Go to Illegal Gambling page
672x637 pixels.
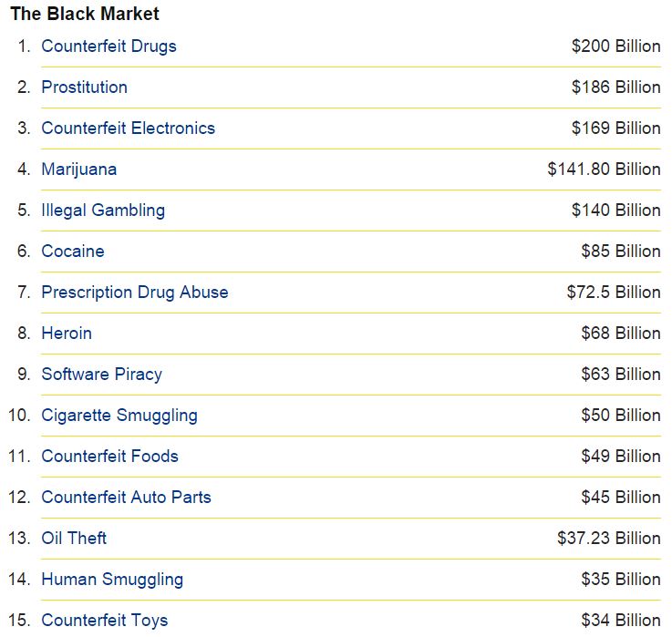click(x=103, y=211)
